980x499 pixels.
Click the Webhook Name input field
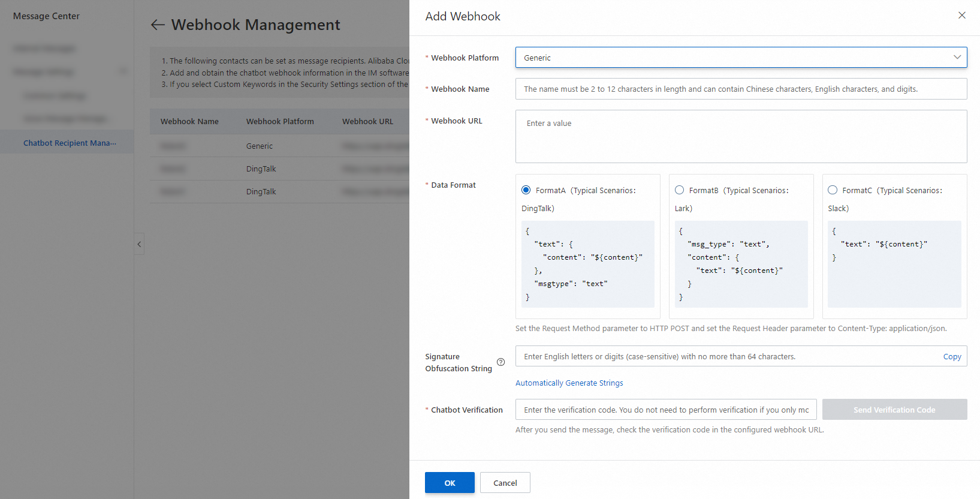coord(741,89)
